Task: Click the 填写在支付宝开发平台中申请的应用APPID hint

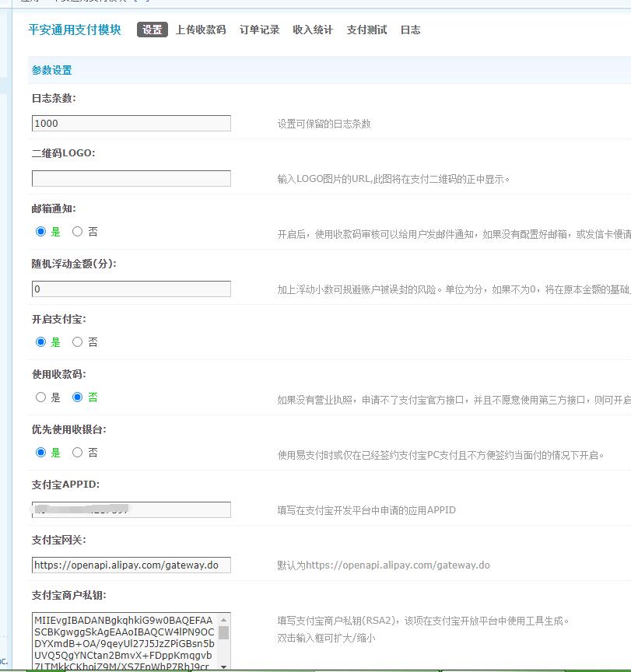Action: coord(366,510)
